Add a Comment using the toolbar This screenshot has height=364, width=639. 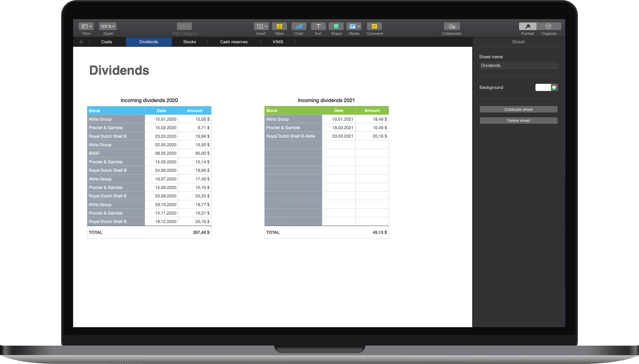pyautogui.click(x=374, y=26)
